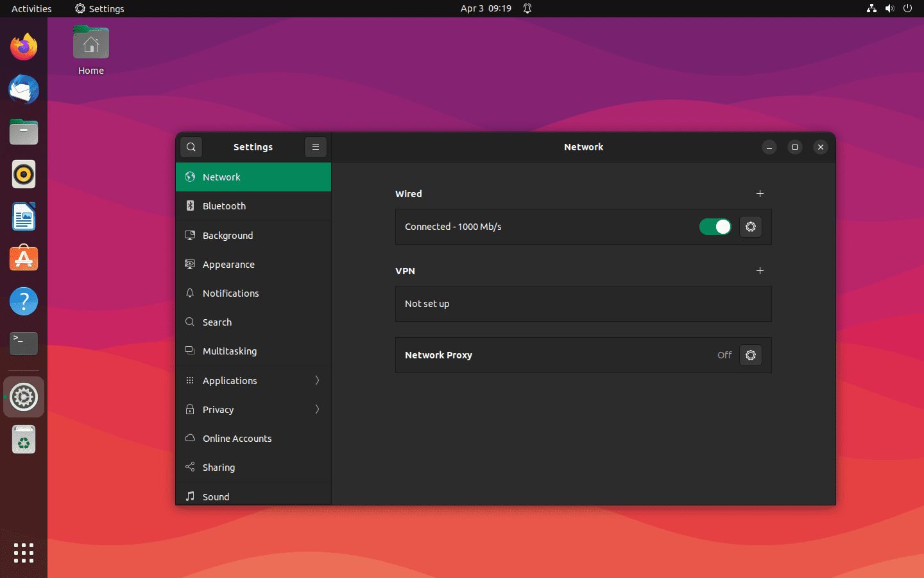Click the volume speaker tray icon
Viewport: 924px width, 578px height.
click(889, 8)
